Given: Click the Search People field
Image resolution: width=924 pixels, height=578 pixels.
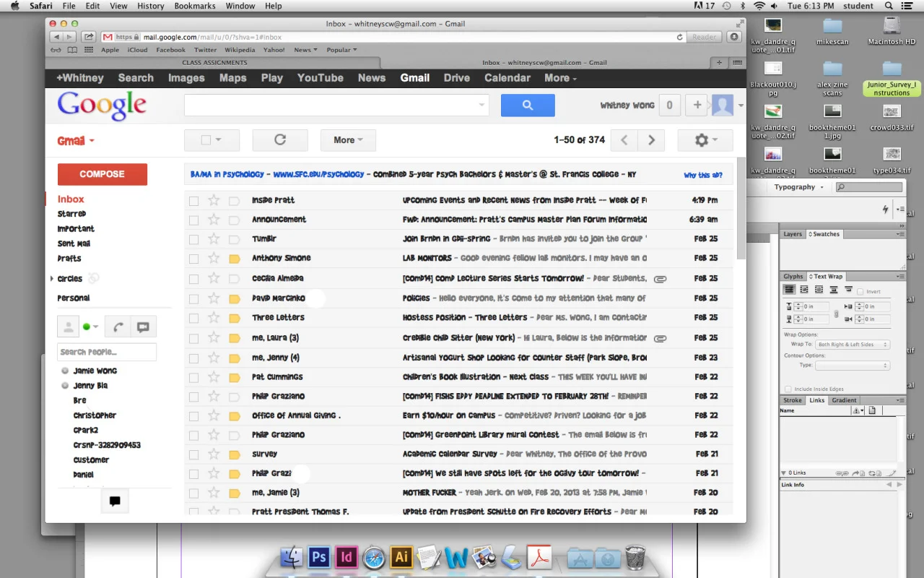Looking at the screenshot, I should click(107, 352).
